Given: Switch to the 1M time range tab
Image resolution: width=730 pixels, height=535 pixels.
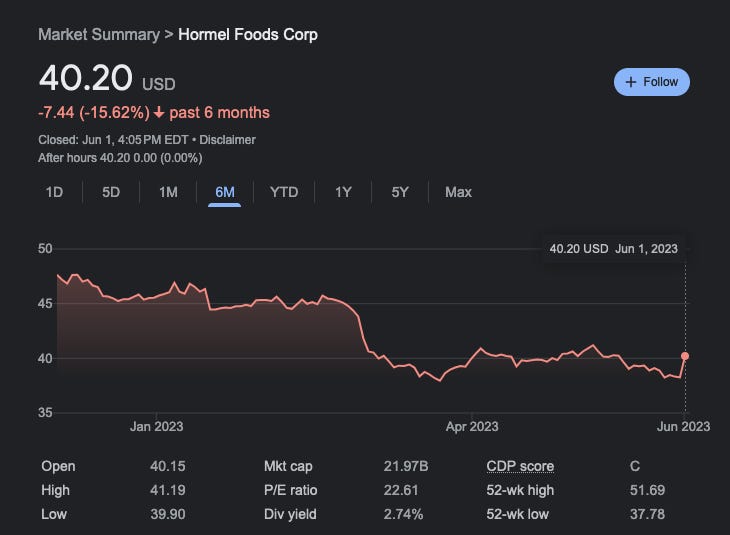Looking at the screenshot, I should (x=168, y=192).
